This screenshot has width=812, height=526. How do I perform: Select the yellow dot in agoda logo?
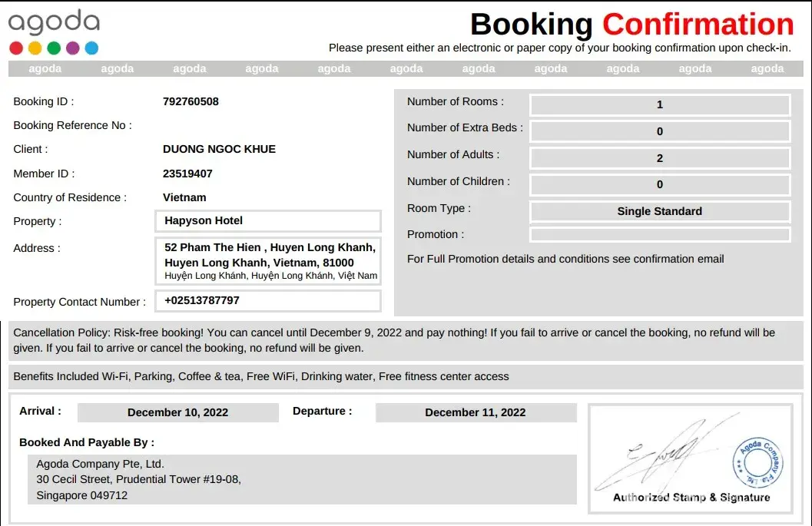tap(35, 48)
